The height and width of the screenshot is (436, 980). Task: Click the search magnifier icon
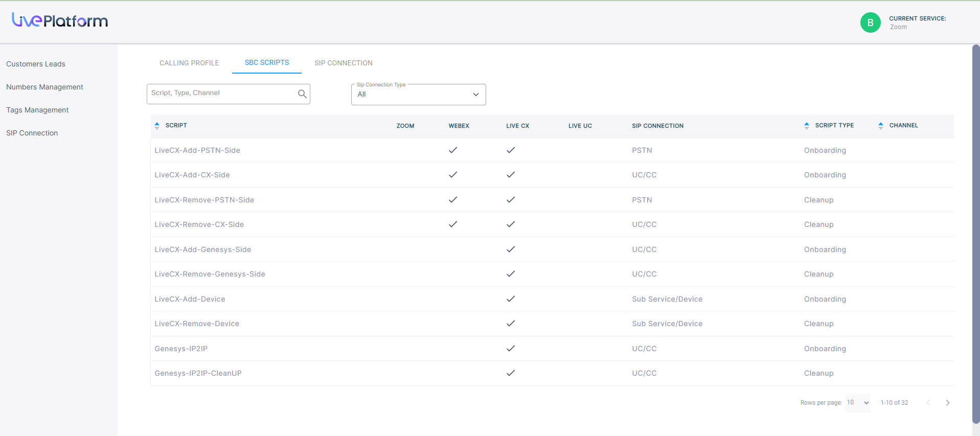click(x=302, y=94)
